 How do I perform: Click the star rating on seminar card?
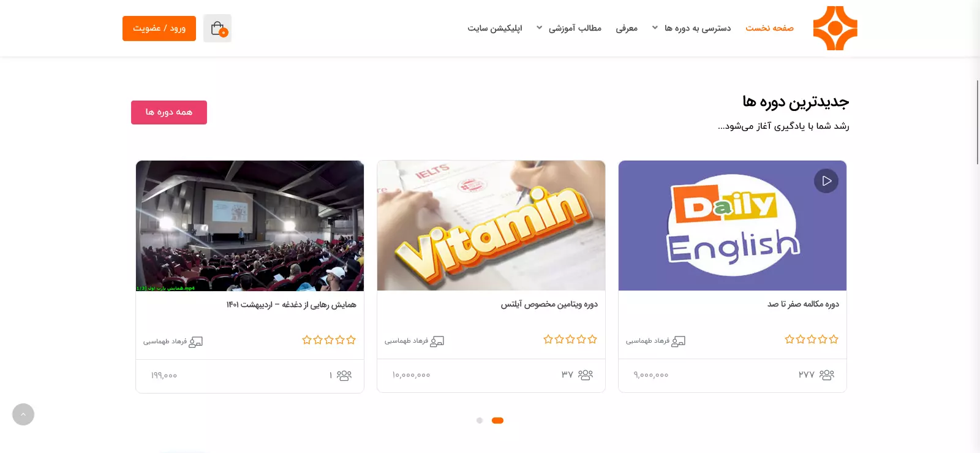point(329,340)
